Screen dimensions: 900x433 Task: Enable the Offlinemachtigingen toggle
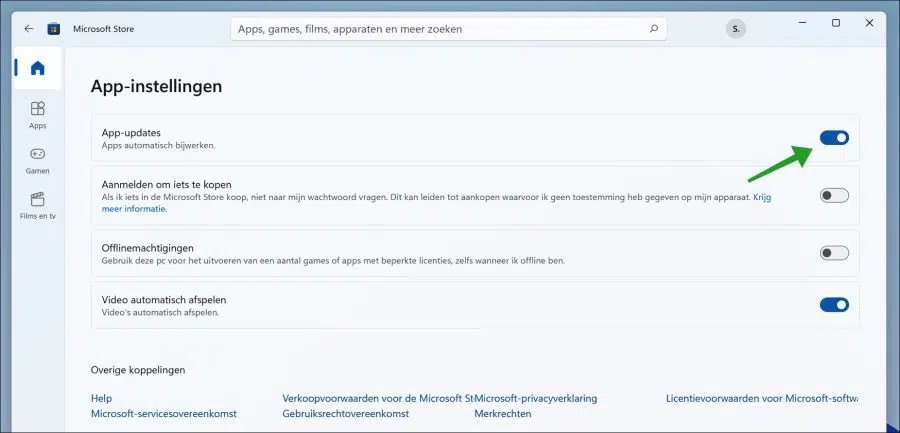pyautogui.click(x=834, y=253)
